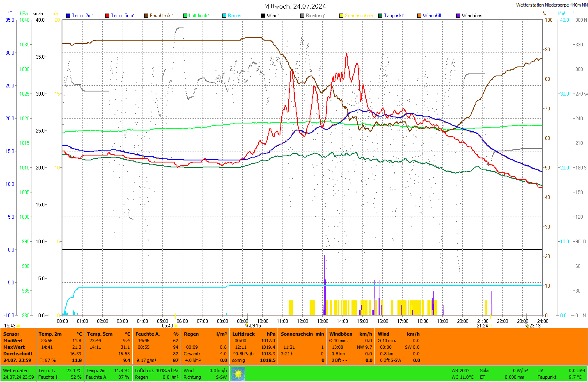
Task: Click the 23:13 marker below the time axis
Action: [527, 326]
